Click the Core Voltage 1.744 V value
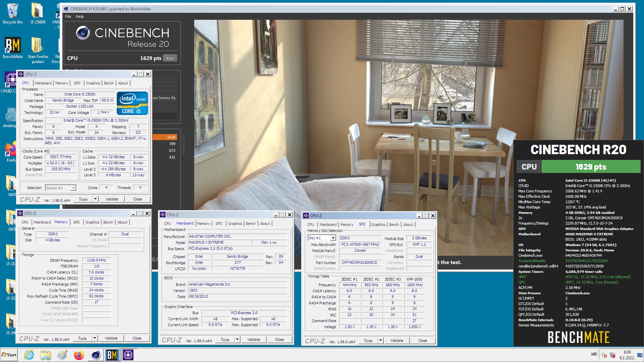This screenshot has height=362, width=644. point(103,112)
